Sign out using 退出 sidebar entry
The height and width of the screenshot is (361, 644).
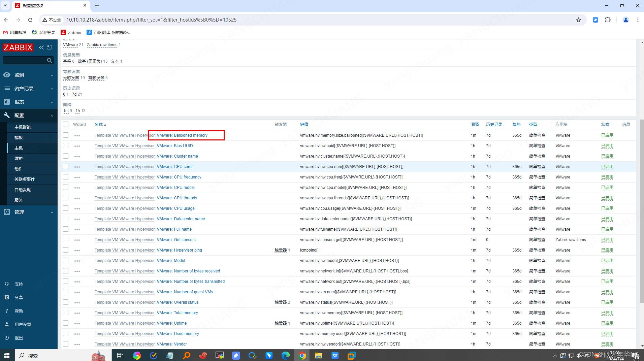click(x=29, y=338)
